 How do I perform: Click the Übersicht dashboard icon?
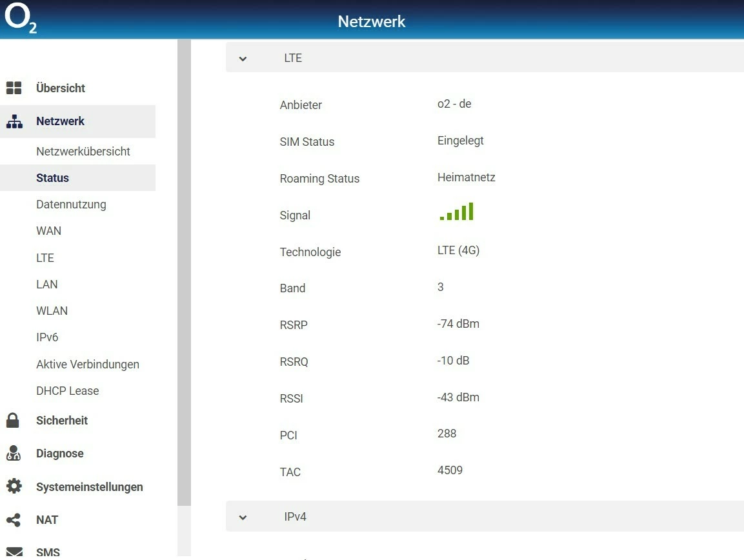[14, 88]
